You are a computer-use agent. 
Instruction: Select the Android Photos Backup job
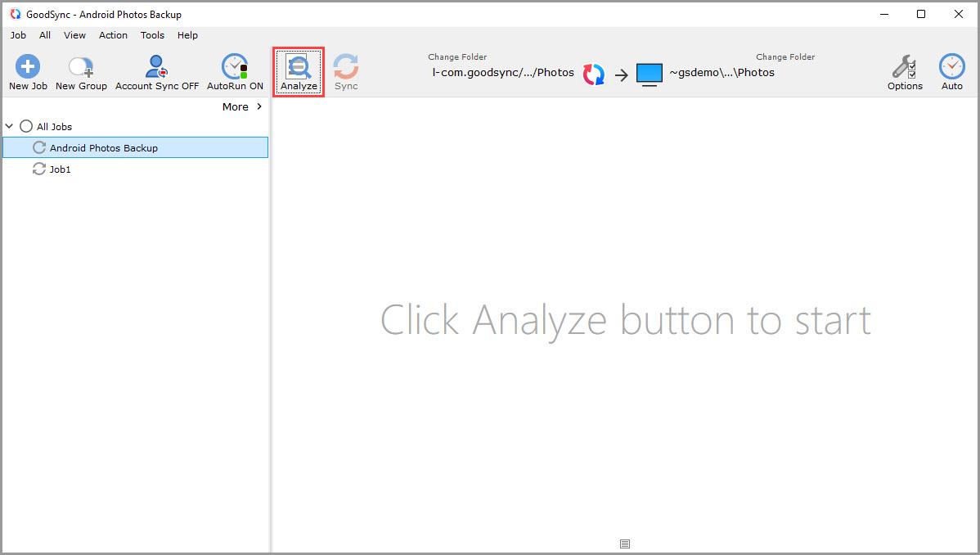click(x=136, y=147)
